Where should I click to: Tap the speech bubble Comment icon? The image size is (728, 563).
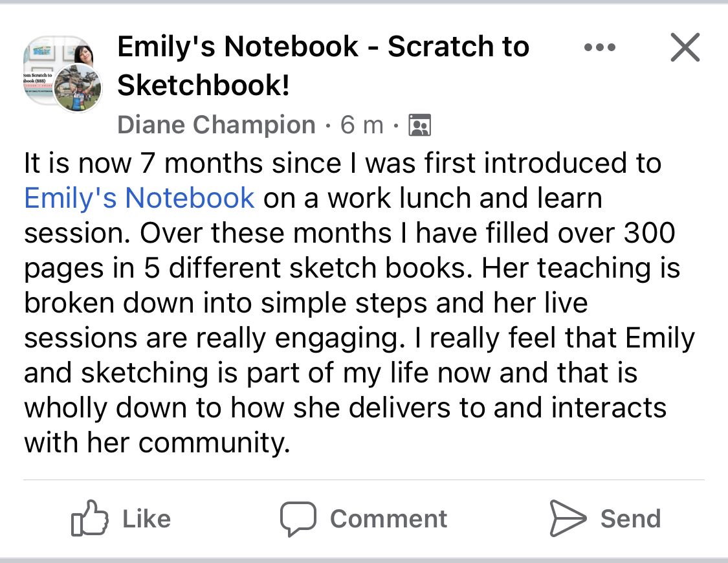point(298,518)
